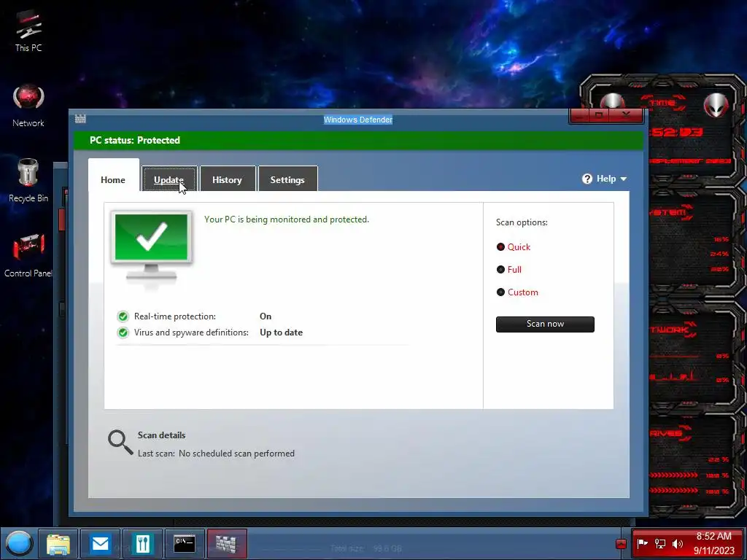Open File Explorer from the taskbar
Viewport: 747px width, 560px height.
(58, 543)
